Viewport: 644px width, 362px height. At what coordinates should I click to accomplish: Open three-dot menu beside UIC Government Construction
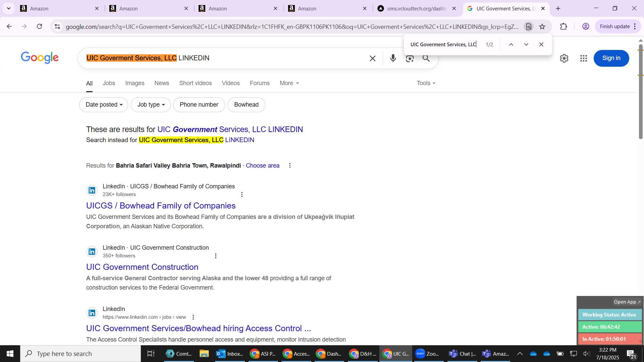coord(216,256)
